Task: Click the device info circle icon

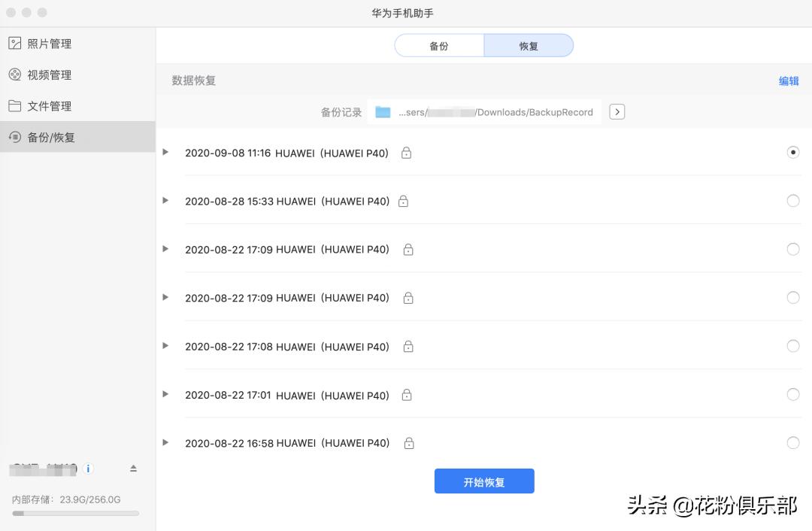Action: 88,469
